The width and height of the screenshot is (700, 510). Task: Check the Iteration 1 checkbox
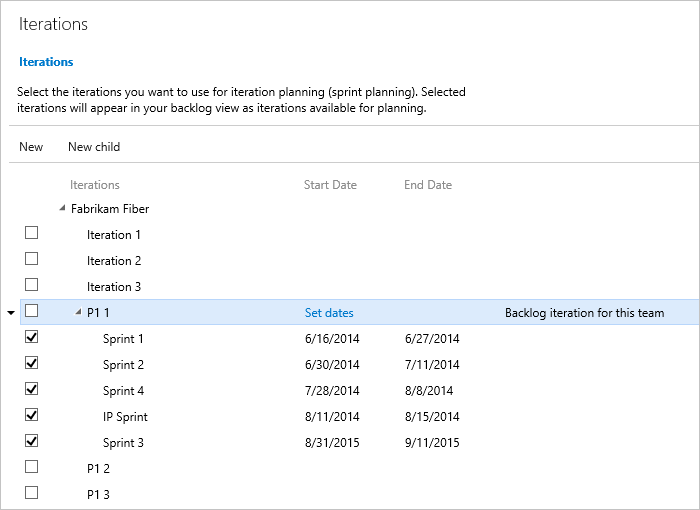32,233
